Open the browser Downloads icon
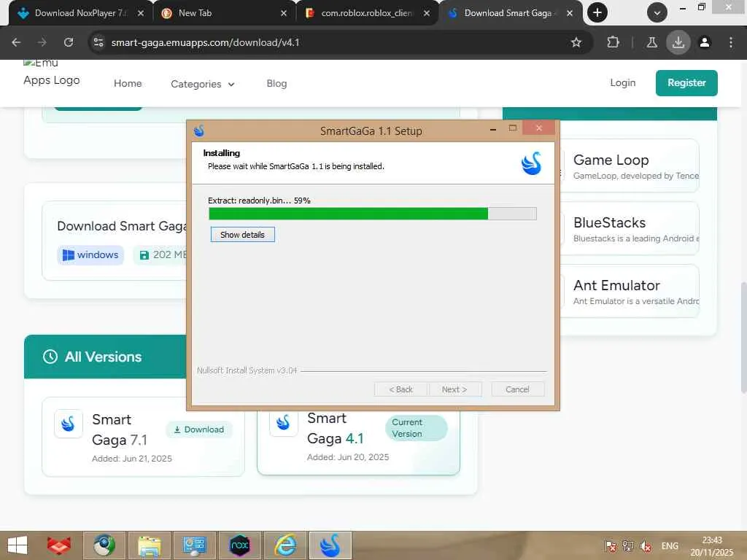Viewport: 747px width, 560px height. pyautogui.click(x=678, y=42)
